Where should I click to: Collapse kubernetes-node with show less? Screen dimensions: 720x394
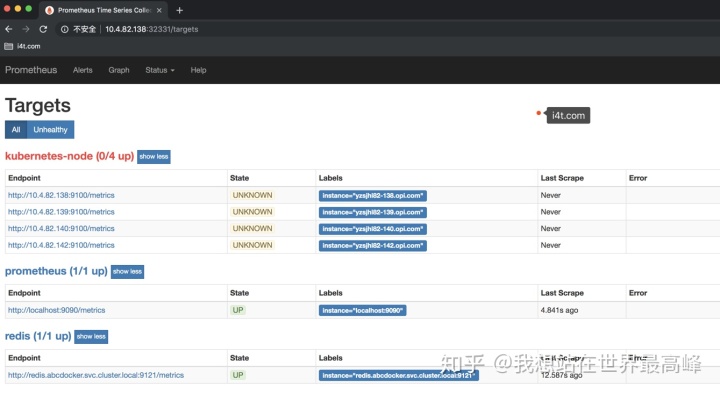(x=154, y=157)
